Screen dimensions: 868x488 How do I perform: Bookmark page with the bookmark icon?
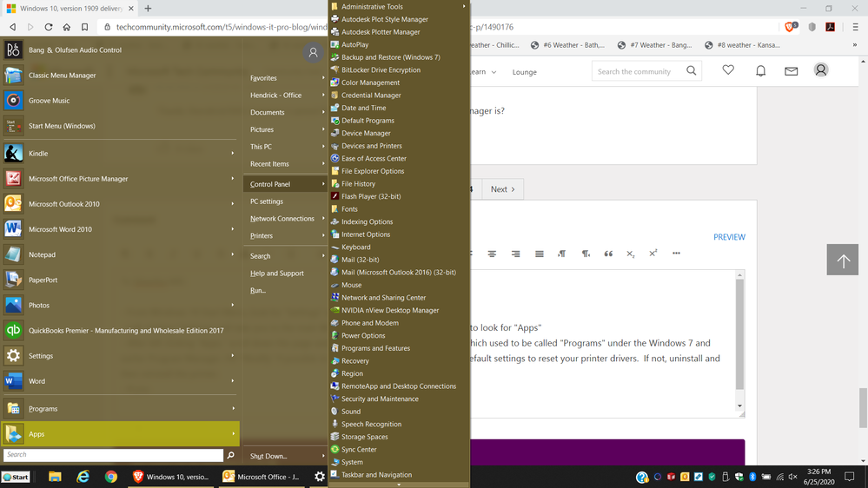(84, 27)
